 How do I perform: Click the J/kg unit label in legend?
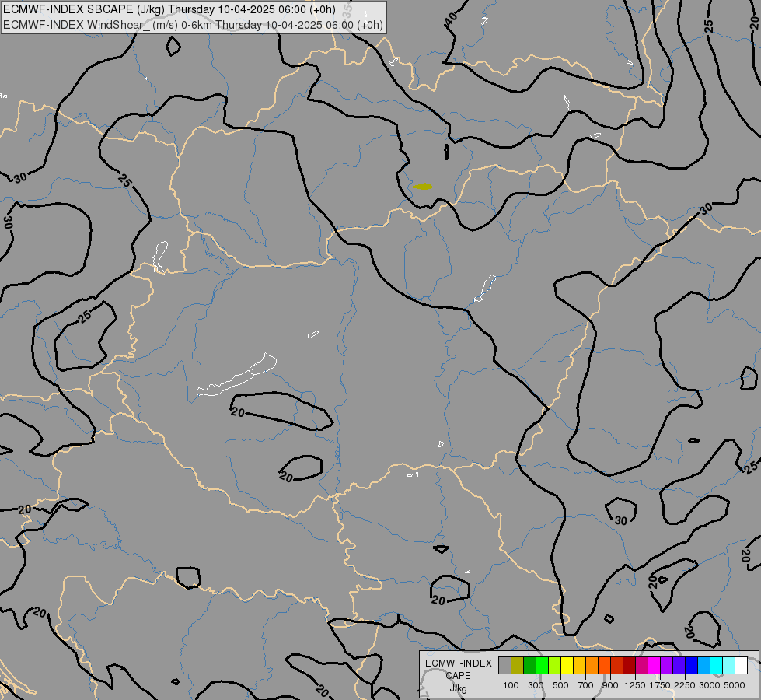458,688
